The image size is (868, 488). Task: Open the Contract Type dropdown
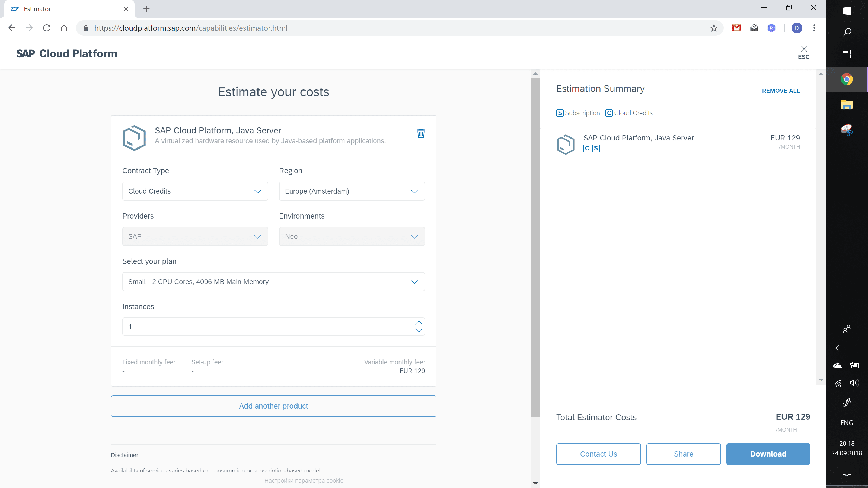(195, 191)
